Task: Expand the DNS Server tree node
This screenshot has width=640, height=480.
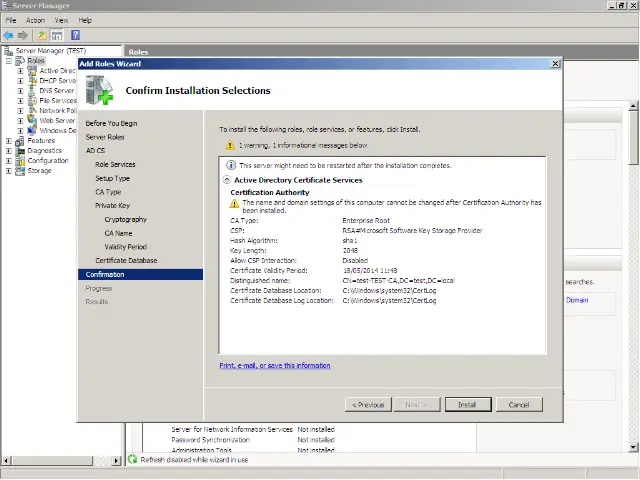Action: [x=20, y=91]
